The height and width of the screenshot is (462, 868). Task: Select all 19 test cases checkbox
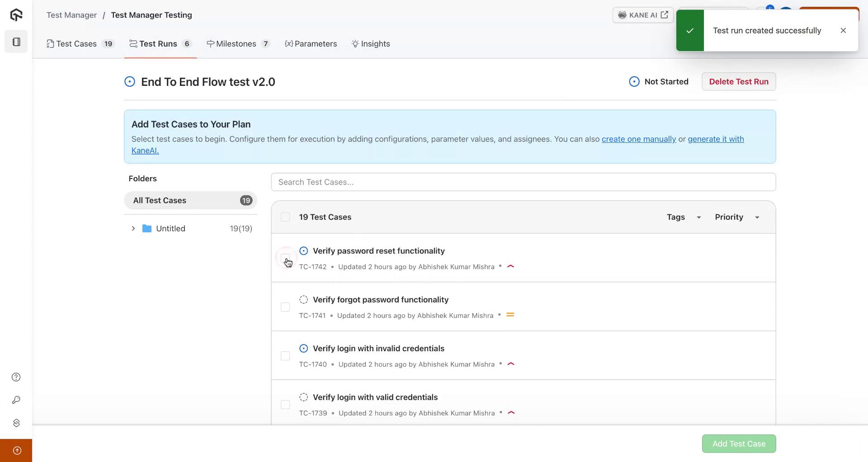tap(285, 217)
